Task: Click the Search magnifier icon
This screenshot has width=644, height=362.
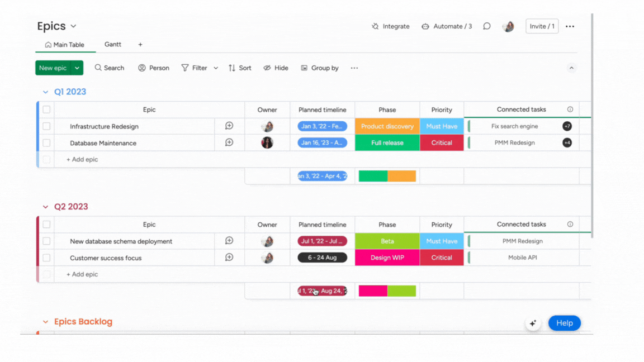Action: 98,68
